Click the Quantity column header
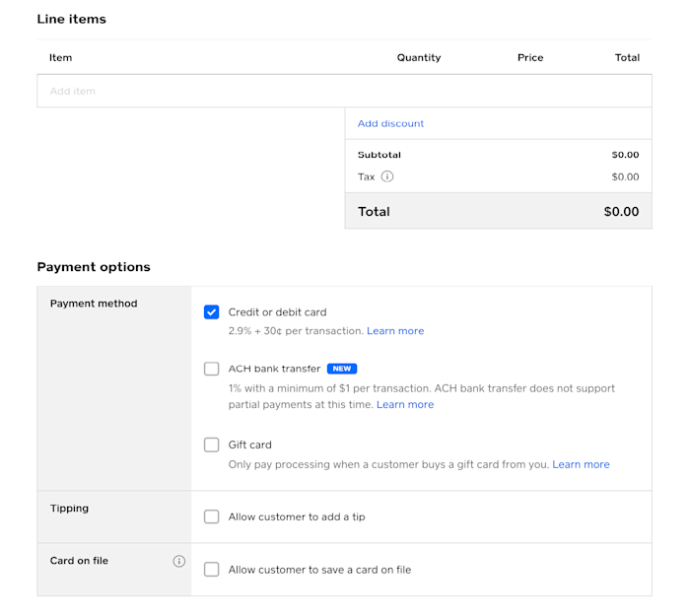The height and width of the screenshot is (616, 690). [419, 58]
